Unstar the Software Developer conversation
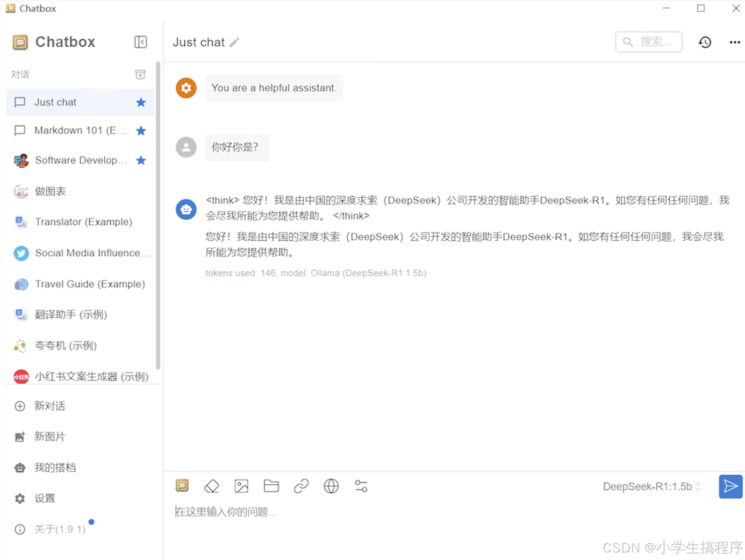This screenshot has height=560, width=745. coord(141,160)
